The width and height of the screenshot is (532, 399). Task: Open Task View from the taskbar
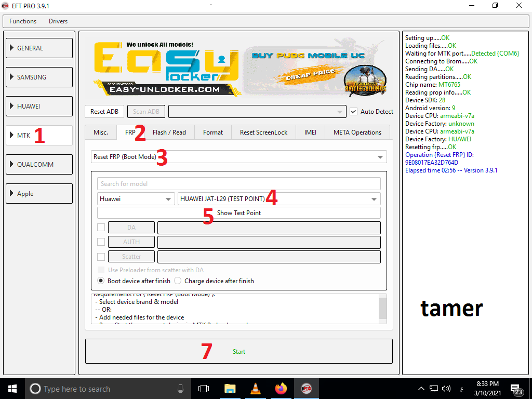click(x=204, y=389)
